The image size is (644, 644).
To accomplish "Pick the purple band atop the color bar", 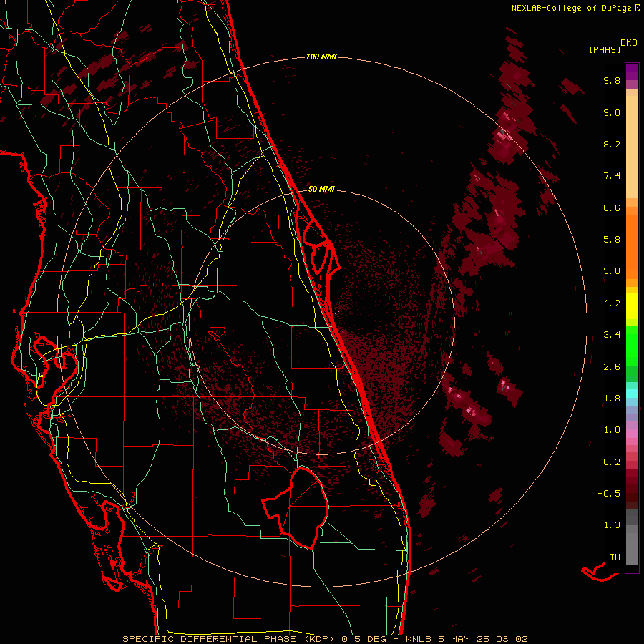I will (632, 72).
